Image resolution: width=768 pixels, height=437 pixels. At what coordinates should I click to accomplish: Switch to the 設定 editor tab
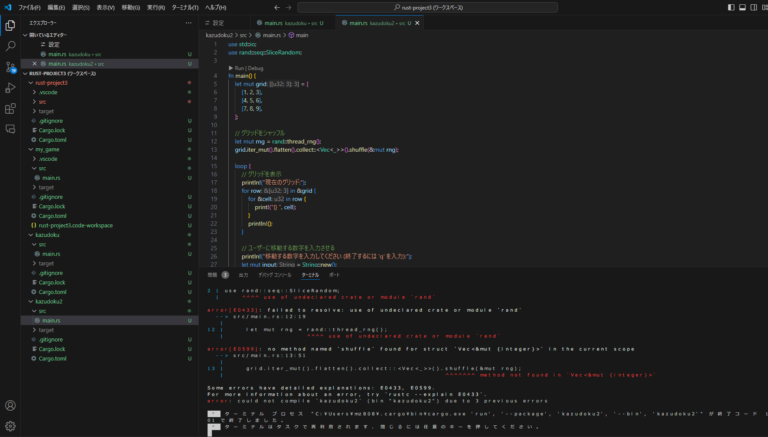219,22
